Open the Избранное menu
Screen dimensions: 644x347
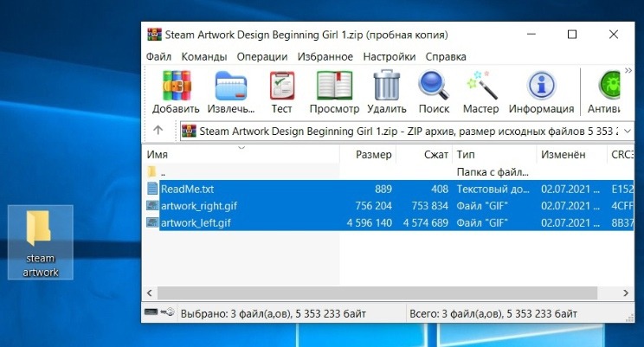pyautogui.click(x=325, y=56)
